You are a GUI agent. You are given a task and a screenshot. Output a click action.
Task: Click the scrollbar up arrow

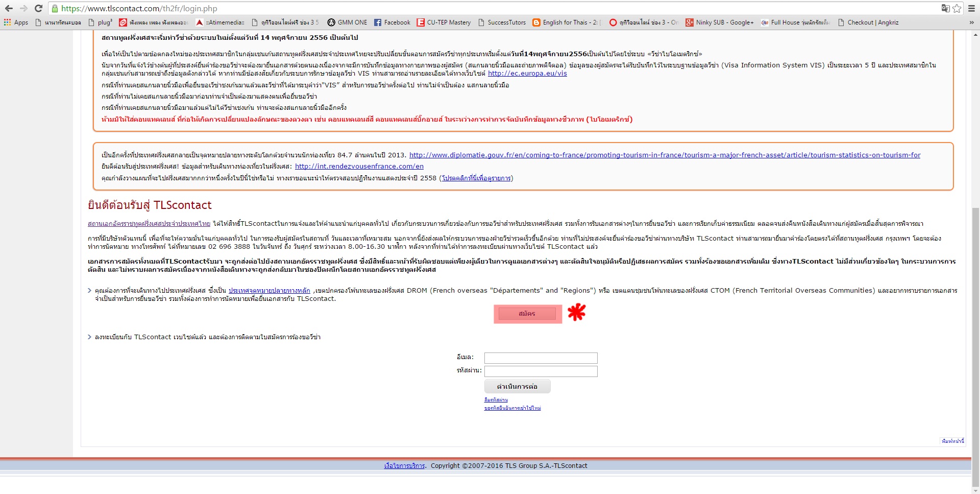pyautogui.click(x=975, y=35)
